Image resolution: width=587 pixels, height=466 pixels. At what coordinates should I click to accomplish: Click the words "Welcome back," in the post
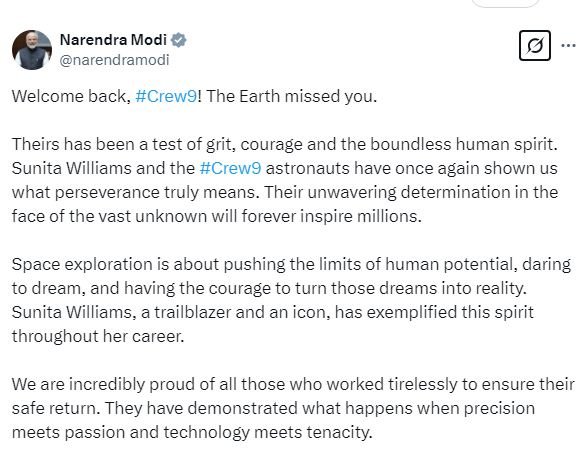[x=72, y=96]
